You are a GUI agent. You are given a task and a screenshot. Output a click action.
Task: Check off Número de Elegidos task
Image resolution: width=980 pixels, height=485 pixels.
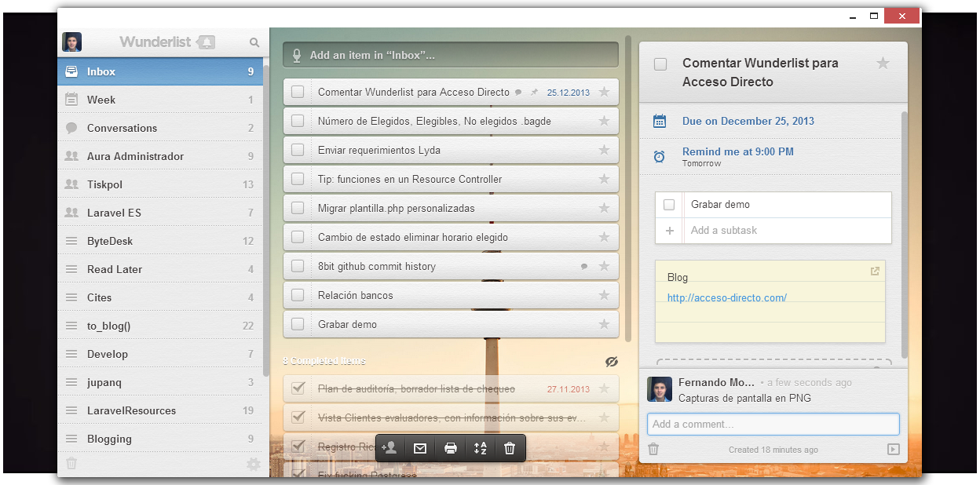point(298,121)
